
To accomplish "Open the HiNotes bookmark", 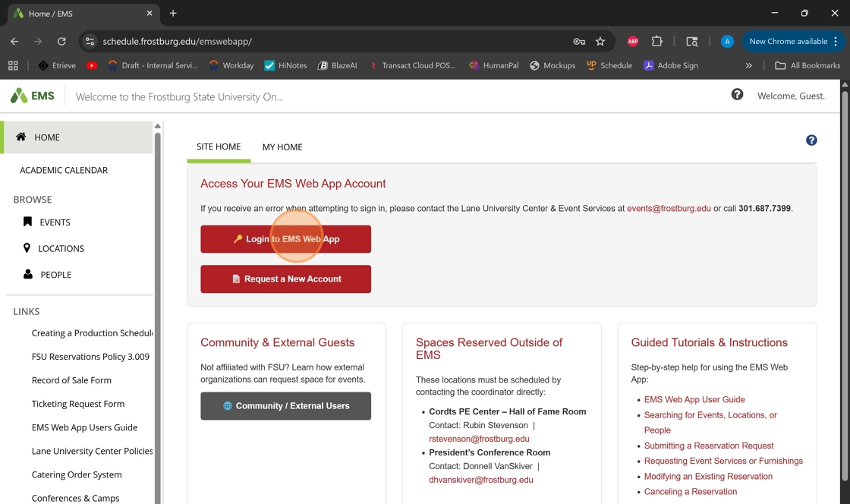I will [285, 65].
